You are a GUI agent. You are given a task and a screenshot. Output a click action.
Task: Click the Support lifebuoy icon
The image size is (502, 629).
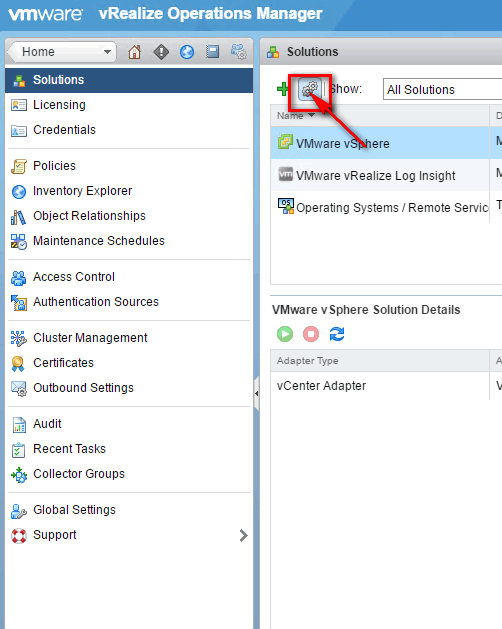(18, 536)
